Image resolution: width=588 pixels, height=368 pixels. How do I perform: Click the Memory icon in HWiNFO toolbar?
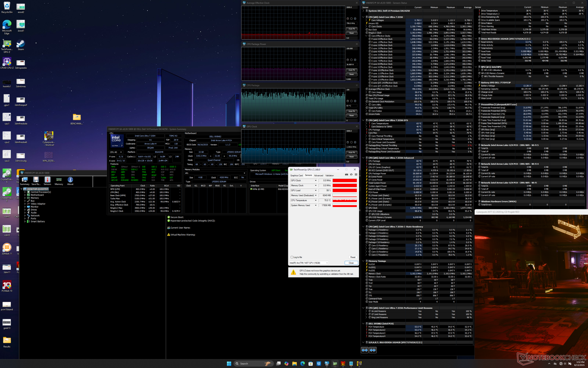coord(59,181)
